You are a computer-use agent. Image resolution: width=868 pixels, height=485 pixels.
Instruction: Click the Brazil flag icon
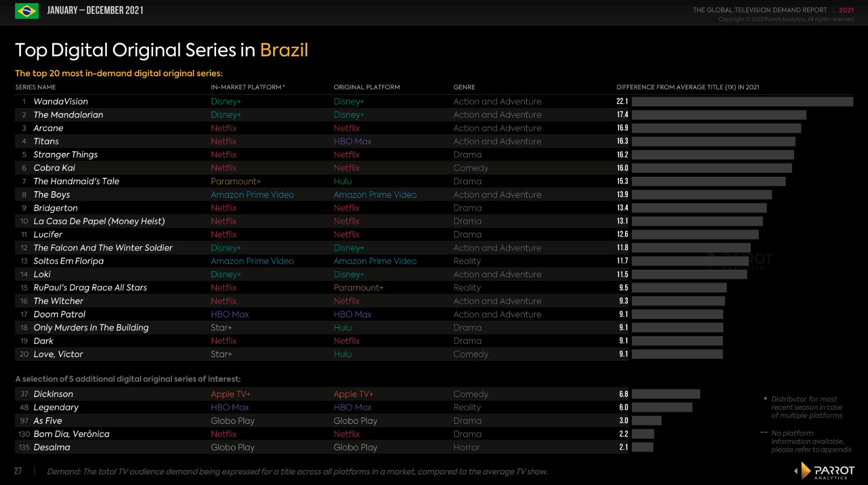(26, 11)
